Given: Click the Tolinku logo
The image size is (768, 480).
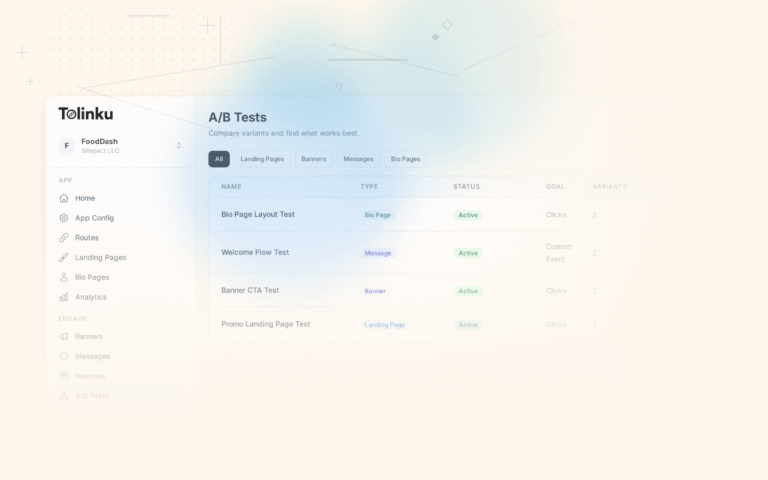Looking at the screenshot, I should click(x=86, y=114).
